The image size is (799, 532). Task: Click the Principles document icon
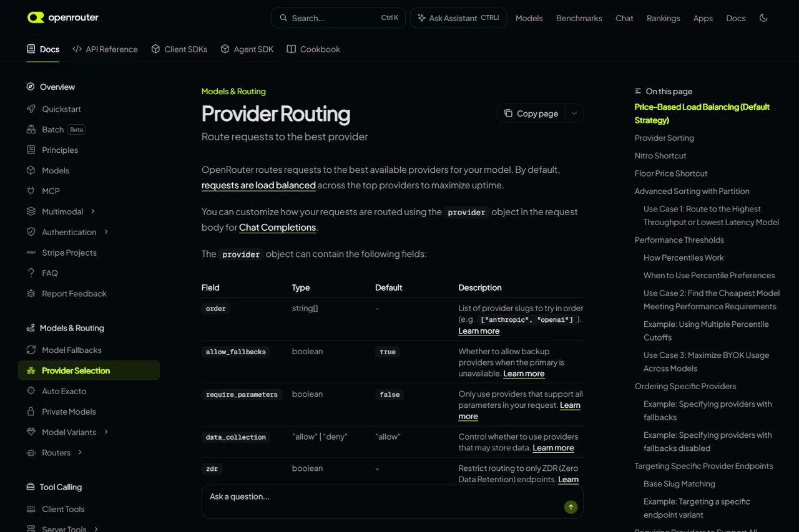[31, 150]
